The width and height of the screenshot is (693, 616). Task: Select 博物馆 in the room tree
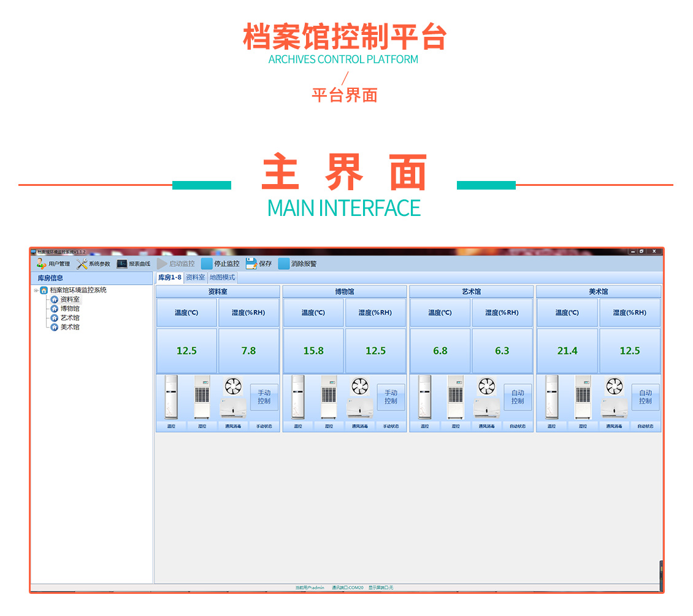pyautogui.click(x=69, y=309)
